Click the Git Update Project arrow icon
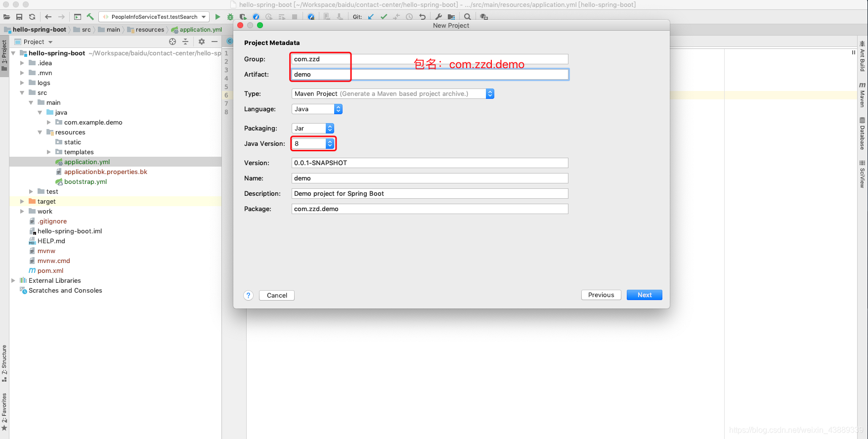The image size is (868, 439). tap(371, 17)
